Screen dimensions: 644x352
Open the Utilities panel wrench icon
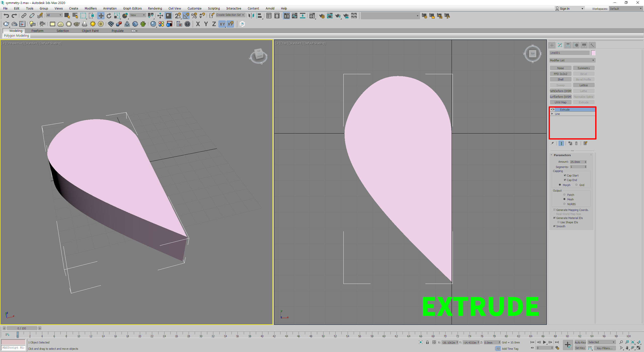point(592,45)
